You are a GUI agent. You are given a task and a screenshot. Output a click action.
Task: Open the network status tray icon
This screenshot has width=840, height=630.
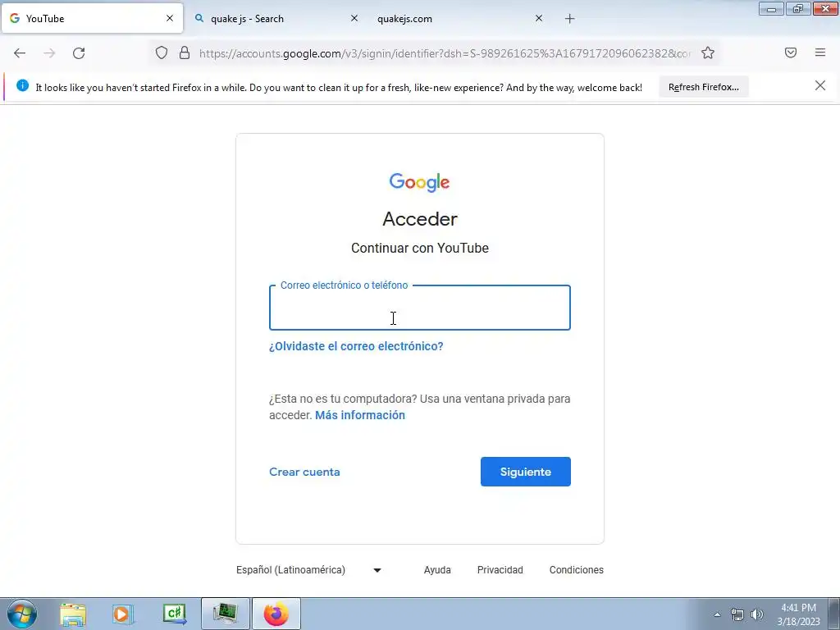coord(737,614)
